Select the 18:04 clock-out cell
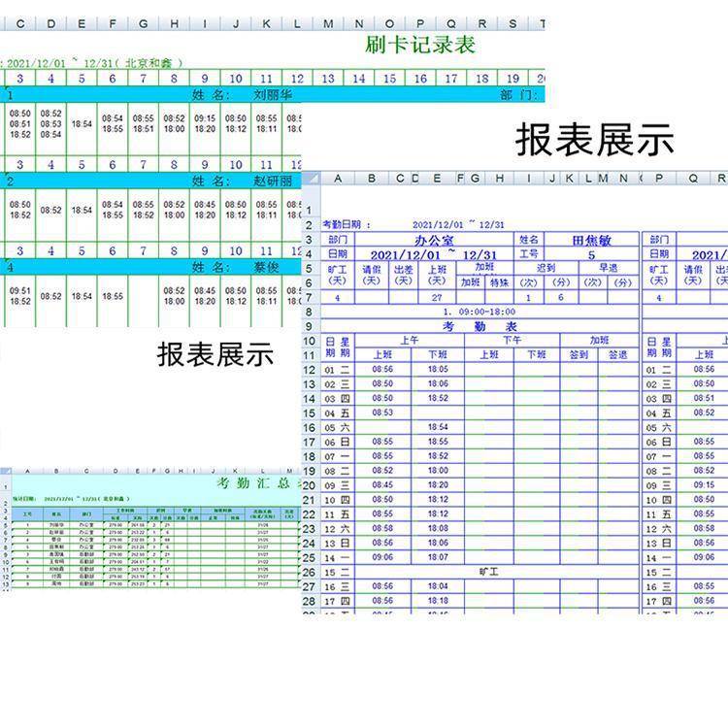728x728 pixels. click(x=438, y=586)
